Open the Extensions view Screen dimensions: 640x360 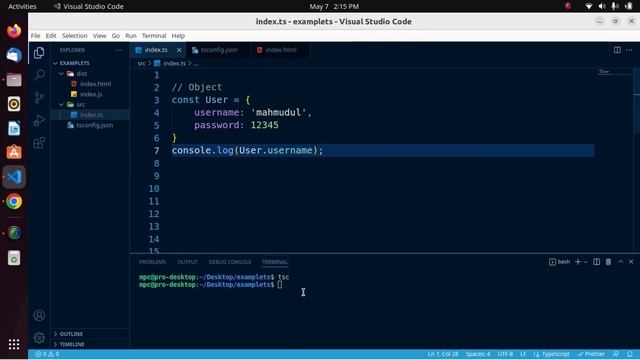pyautogui.click(x=39, y=143)
